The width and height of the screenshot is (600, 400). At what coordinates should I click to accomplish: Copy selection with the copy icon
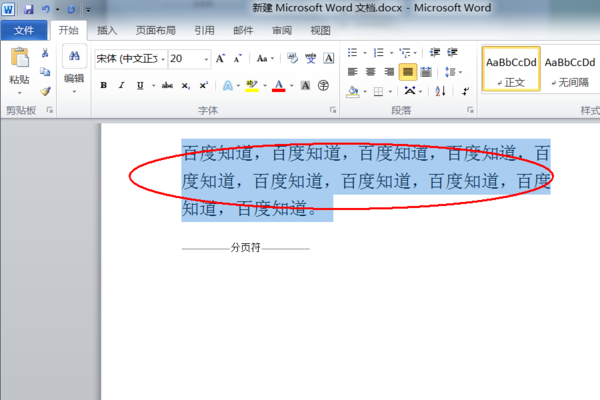pyautogui.click(x=45, y=72)
